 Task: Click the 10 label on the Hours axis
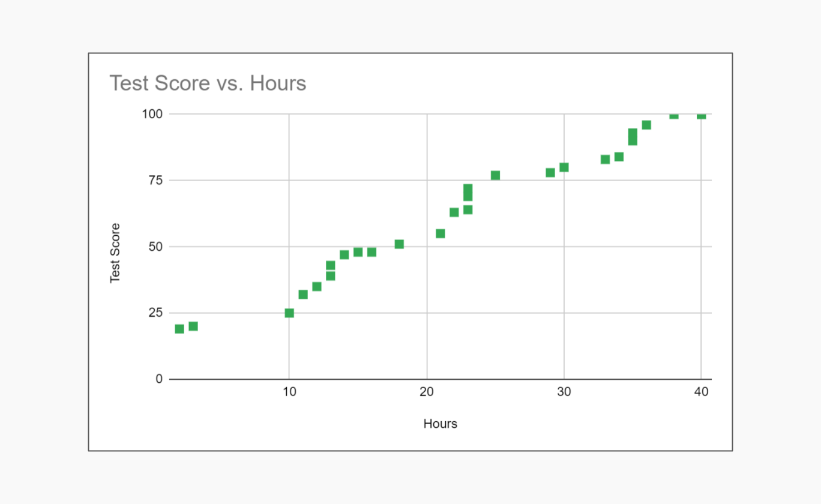tap(289, 392)
